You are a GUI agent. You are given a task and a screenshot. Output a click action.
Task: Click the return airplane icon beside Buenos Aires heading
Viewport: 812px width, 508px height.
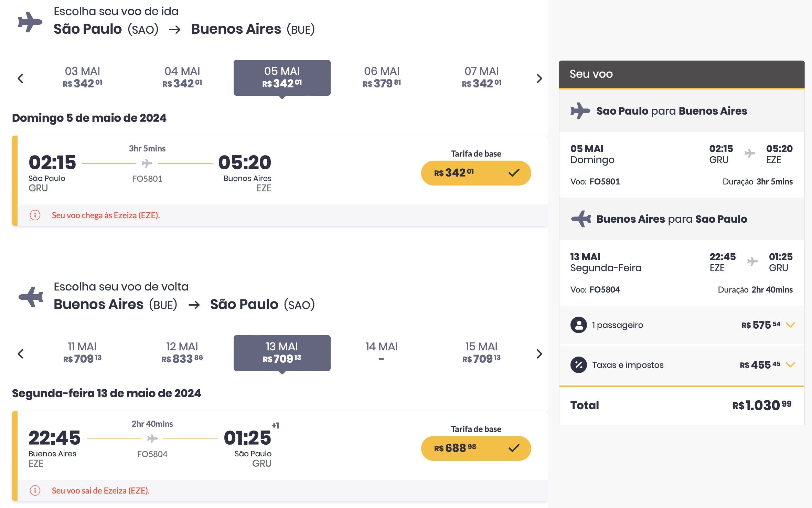click(31, 296)
